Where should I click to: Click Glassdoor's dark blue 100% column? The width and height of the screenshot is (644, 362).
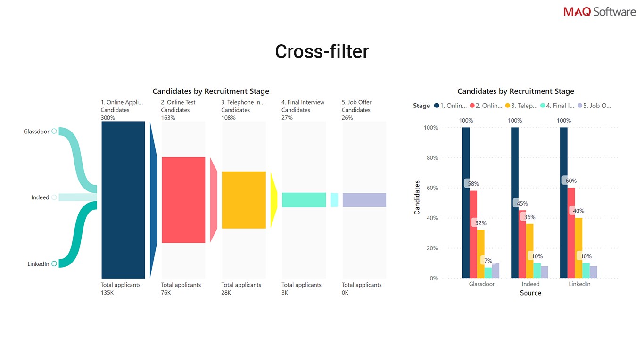coord(466,203)
